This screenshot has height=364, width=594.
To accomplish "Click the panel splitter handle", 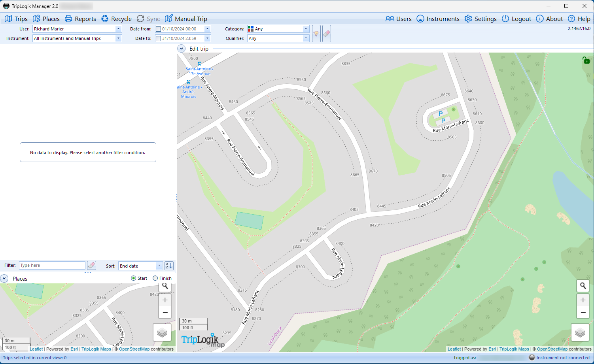I will click(x=176, y=198).
